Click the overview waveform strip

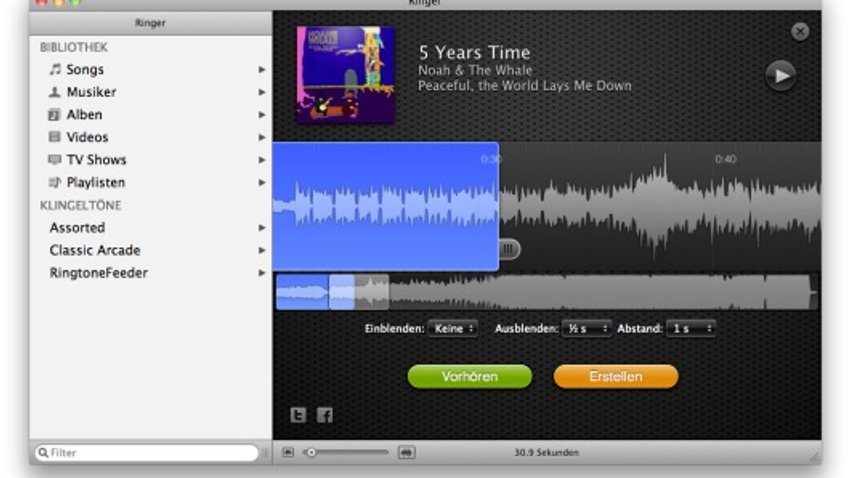[547, 292]
